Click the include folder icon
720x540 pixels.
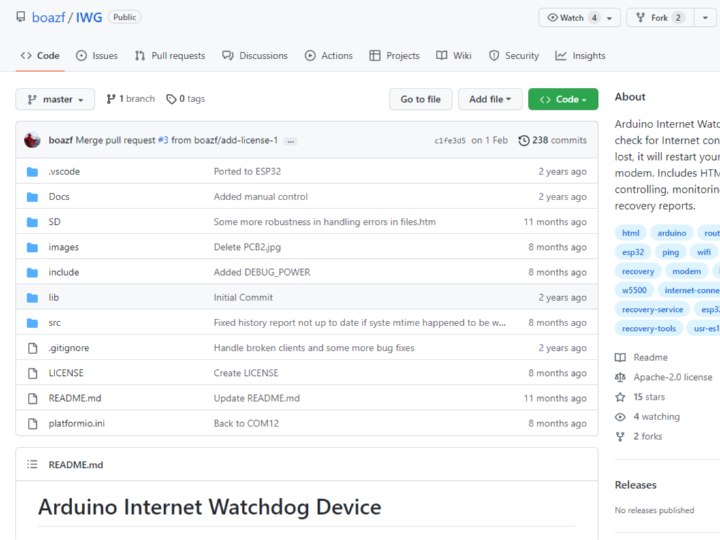coord(32,273)
